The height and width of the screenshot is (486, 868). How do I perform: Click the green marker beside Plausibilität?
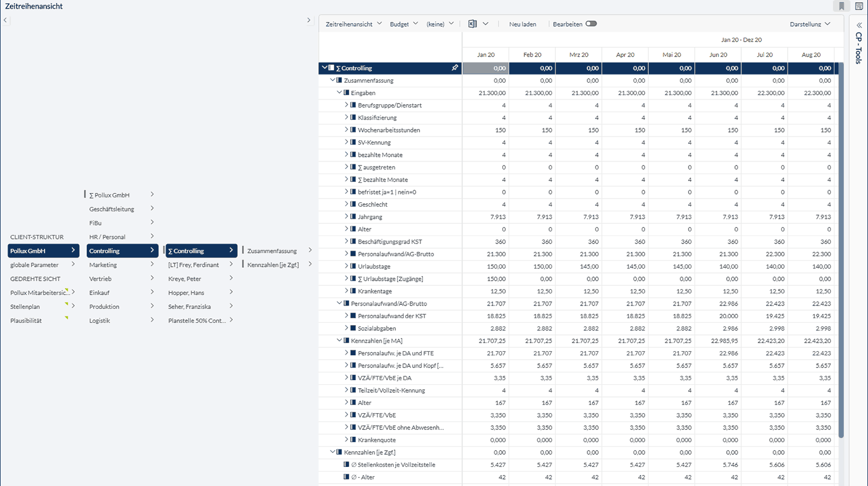click(67, 318)
